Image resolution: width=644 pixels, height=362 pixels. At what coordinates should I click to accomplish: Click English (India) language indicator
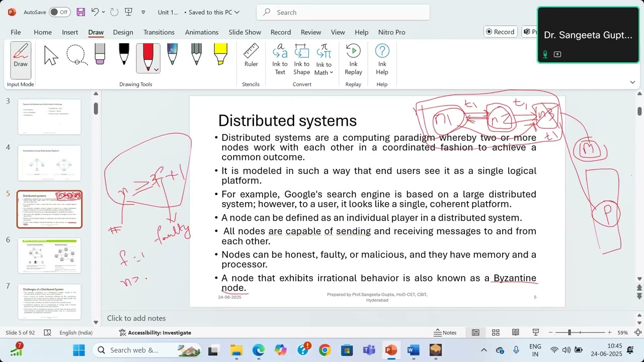click(76, 333)
